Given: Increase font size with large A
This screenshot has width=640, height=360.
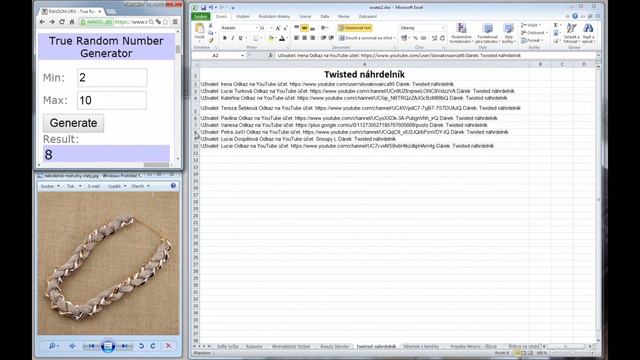Looking at the screenshot, I should tap(278, 28).
